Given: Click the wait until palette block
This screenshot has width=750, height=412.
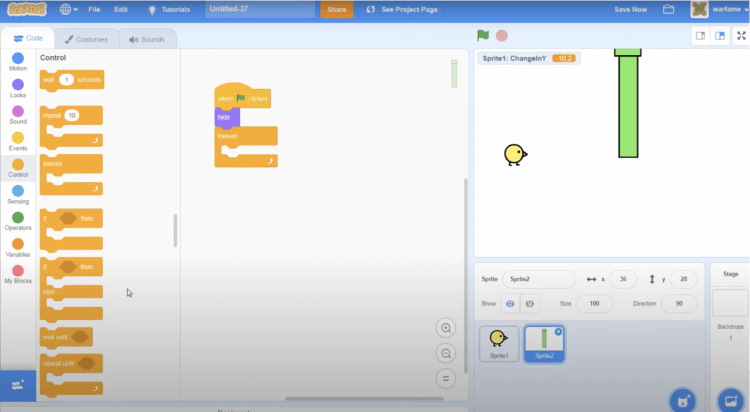Looking at the screenshot, I should [66, 337].
